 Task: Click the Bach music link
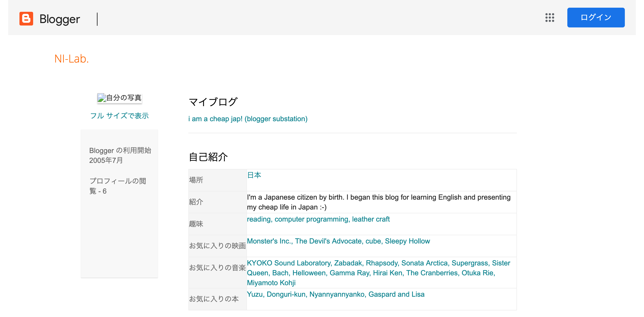280,273
